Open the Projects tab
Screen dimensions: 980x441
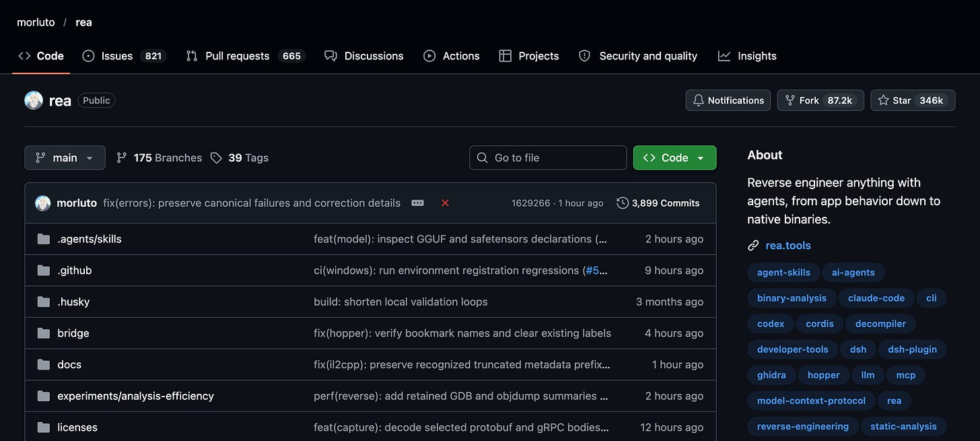(x=529, y=56)
